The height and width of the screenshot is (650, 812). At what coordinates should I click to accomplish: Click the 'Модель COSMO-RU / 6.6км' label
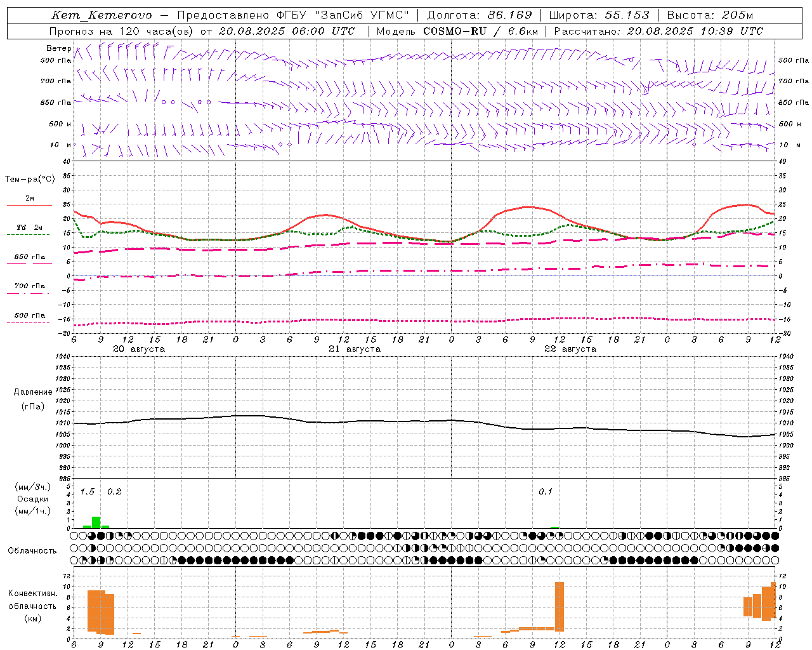pos(457,30)
